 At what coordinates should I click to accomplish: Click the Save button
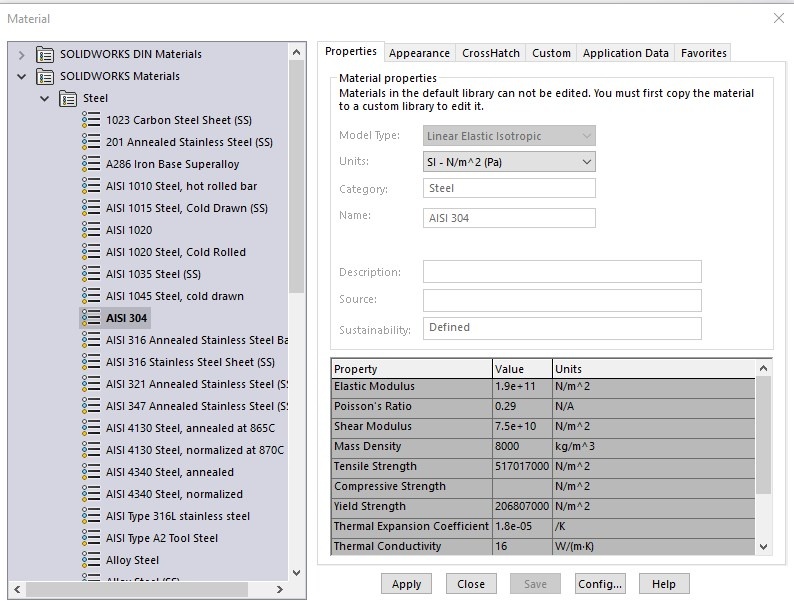535,584
